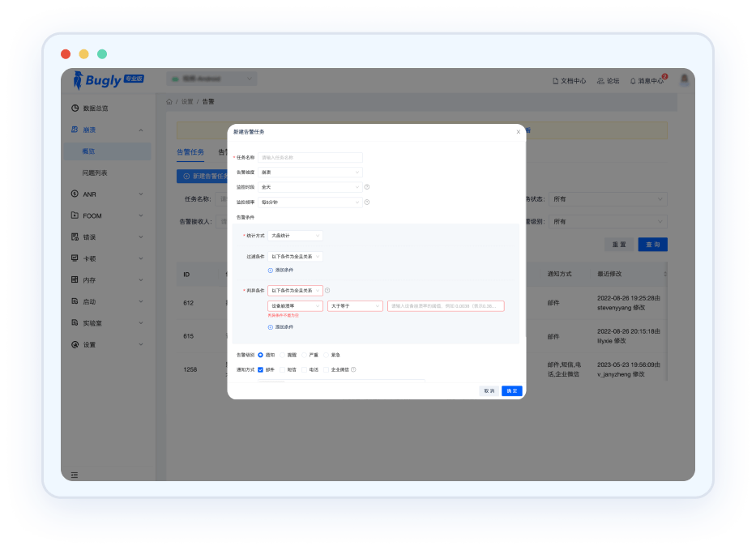Click the sidebar collapse icon at bottom left
The height and width of the screenshot is (550, 756).
pyautogui.click(x=75, y=475)
